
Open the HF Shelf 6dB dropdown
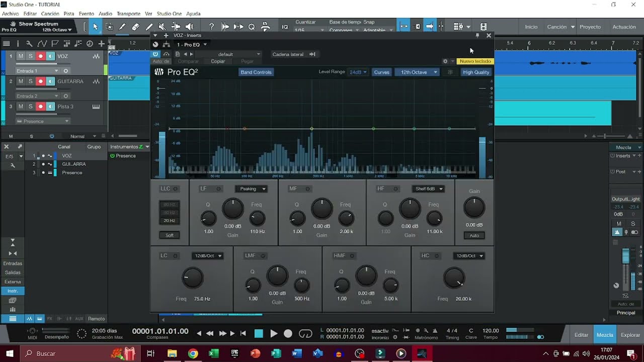coord(428,189)
